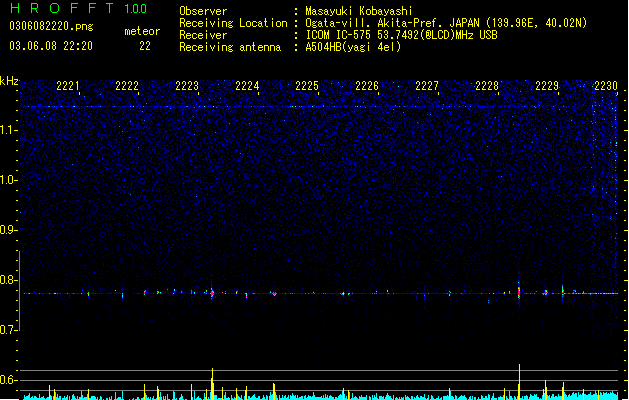Click the kHz axis unit label

click(x=9, y=81)
